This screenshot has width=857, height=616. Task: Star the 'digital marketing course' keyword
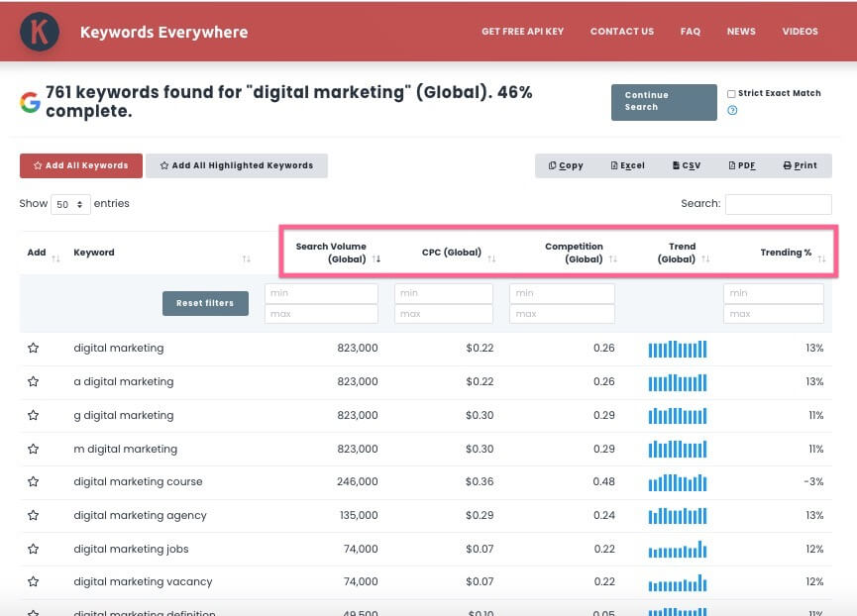(x=34, y=481)
